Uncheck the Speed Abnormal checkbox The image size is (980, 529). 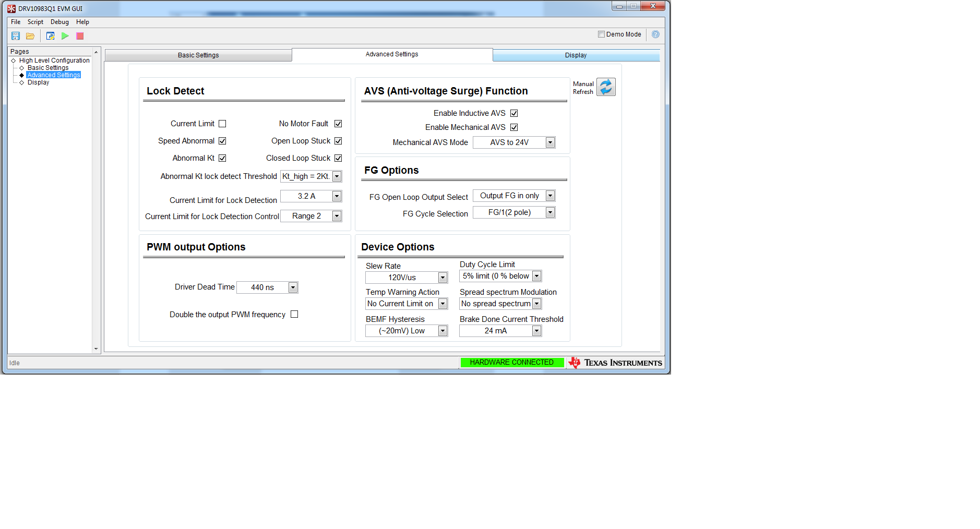[x=222, y=141]
